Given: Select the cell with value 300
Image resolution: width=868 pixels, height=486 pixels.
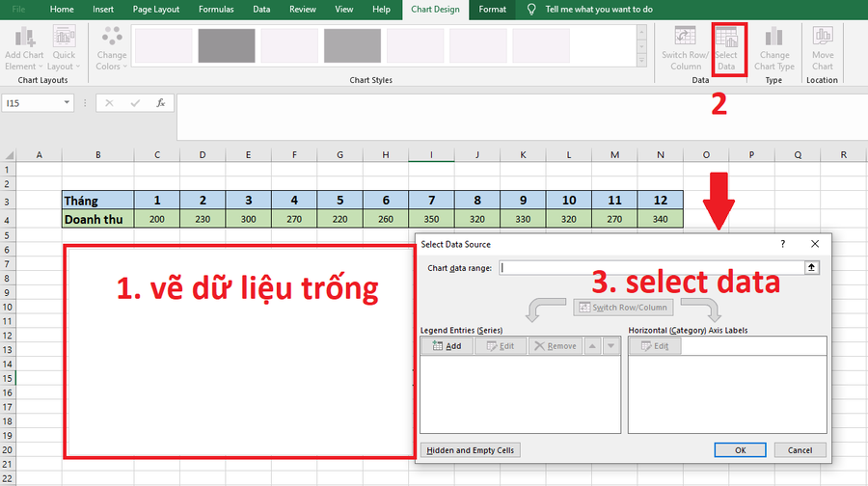Looking at the screenshot, I should pyautogui.click(x=249, y=219).
